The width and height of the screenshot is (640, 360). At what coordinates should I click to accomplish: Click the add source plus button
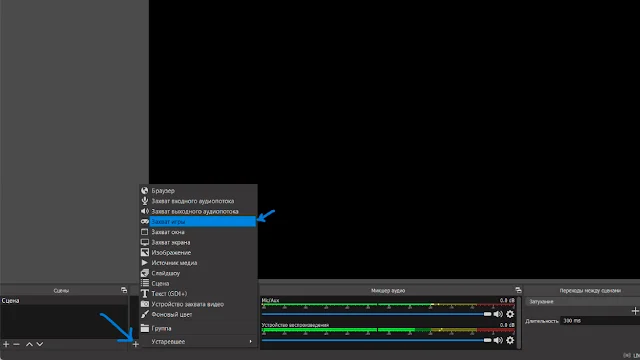[x=136, y=344]
